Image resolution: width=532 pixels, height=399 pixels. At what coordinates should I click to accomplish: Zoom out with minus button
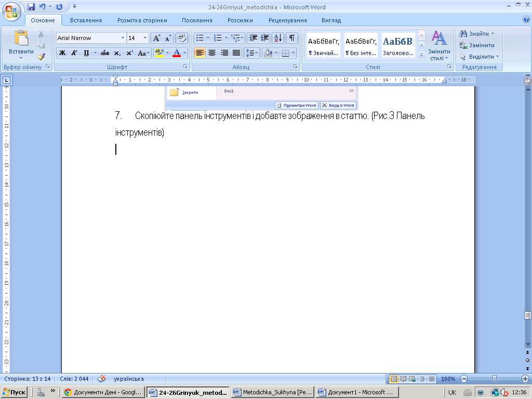click(464, 379)
